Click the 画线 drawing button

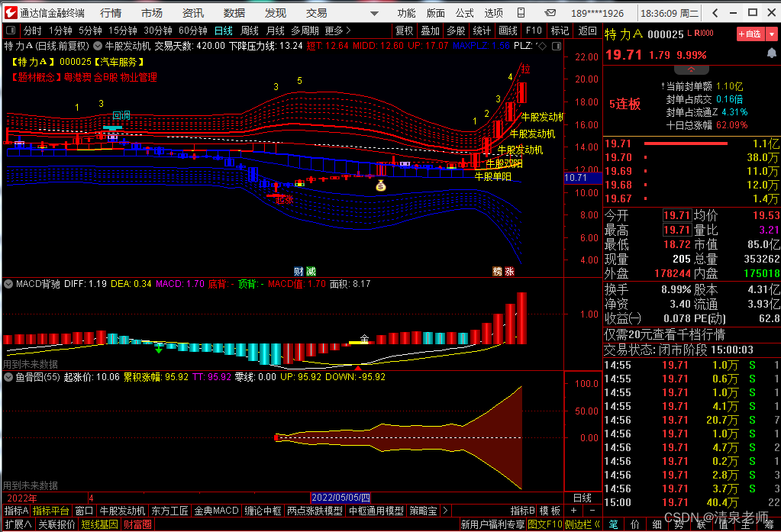tap(508, 31)
